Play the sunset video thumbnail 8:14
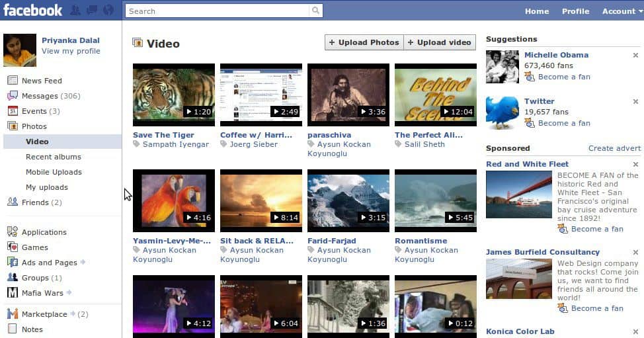 (261, 201)
